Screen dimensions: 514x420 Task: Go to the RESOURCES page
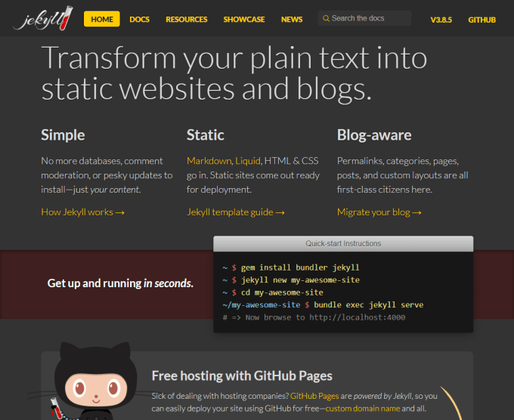click(187, 20)
